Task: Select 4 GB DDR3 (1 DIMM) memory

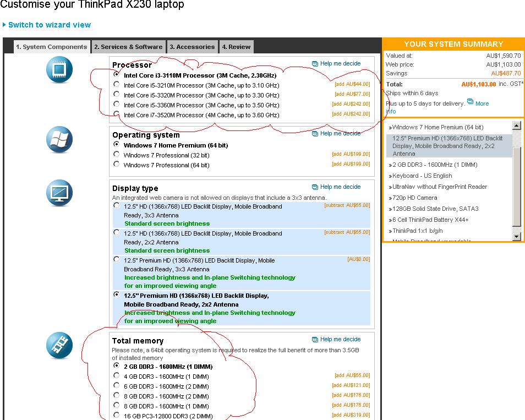Action: click(116, 375)
